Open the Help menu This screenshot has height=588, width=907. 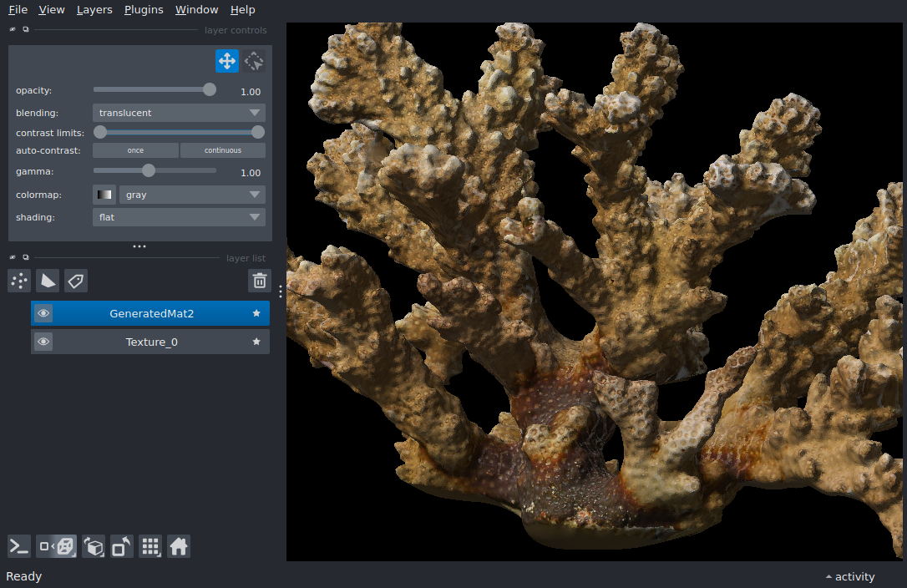pyautogui.click(x=242, y=10)
